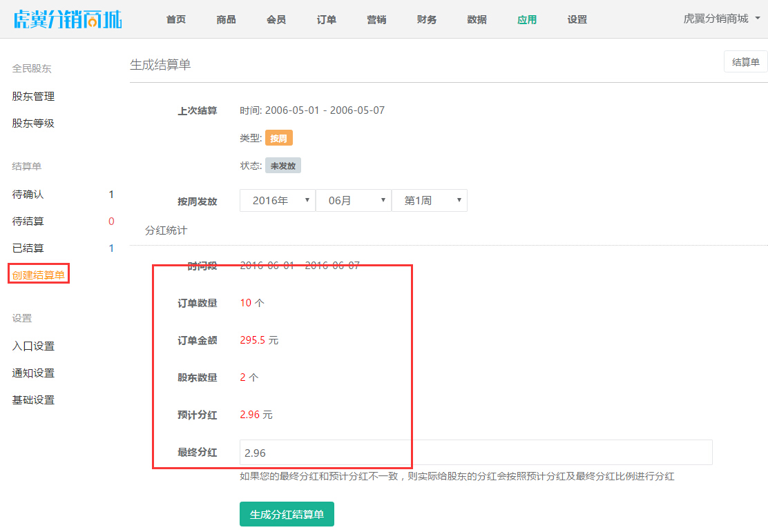Image resolution: width=768 pixels, height=532 pixels.
Task: Click the 生成结算单 page heading
Action: [x=160, y=65]
